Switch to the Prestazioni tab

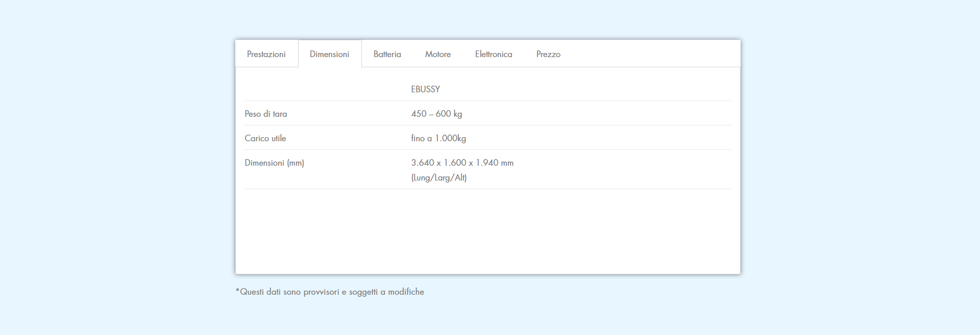coord(266,54)
